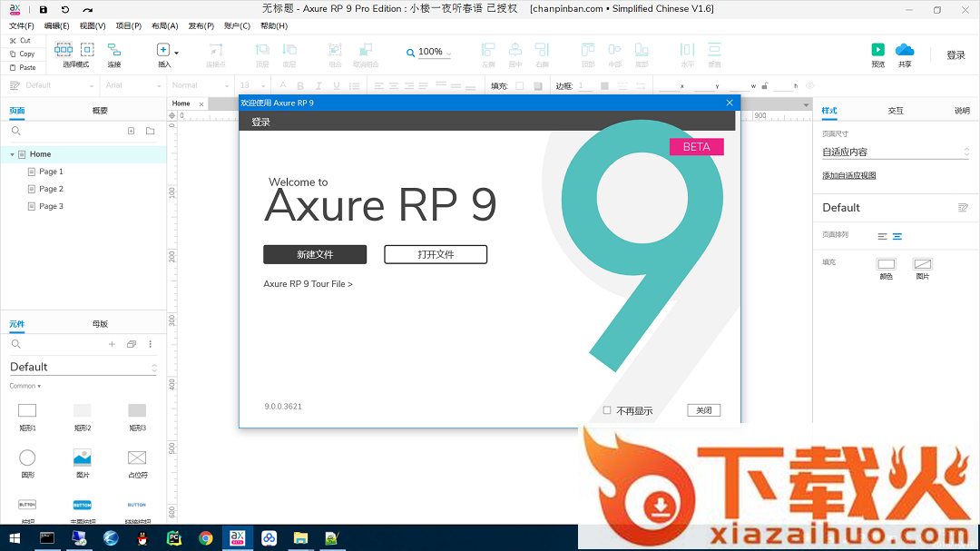Open the 编辑(E) menu

pos(57,25)
